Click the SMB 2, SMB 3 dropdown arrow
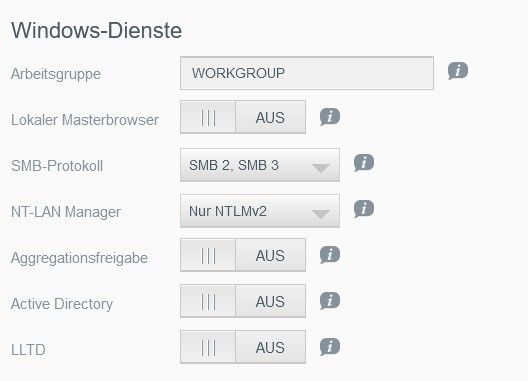The width and height of the screenshot is (528, 381). coord(321,168)
